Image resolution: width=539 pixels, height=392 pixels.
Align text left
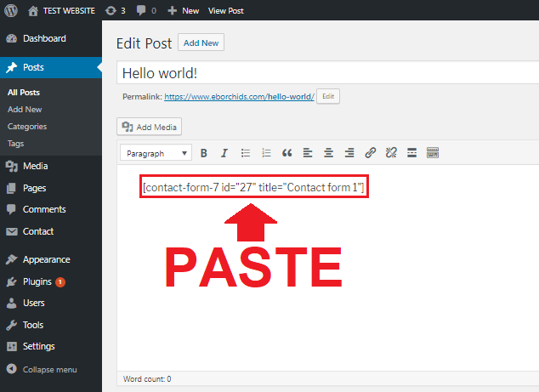[308, 153]
